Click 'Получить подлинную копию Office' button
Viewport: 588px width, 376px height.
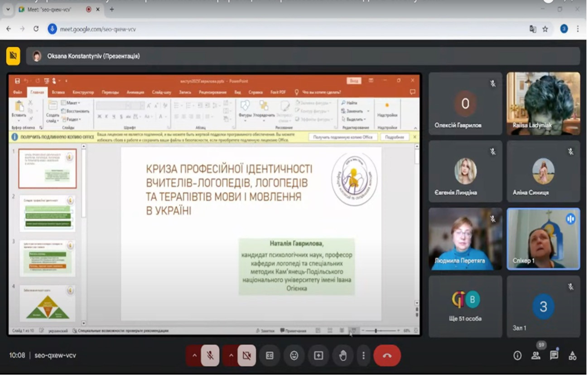[x=343, y=137]
